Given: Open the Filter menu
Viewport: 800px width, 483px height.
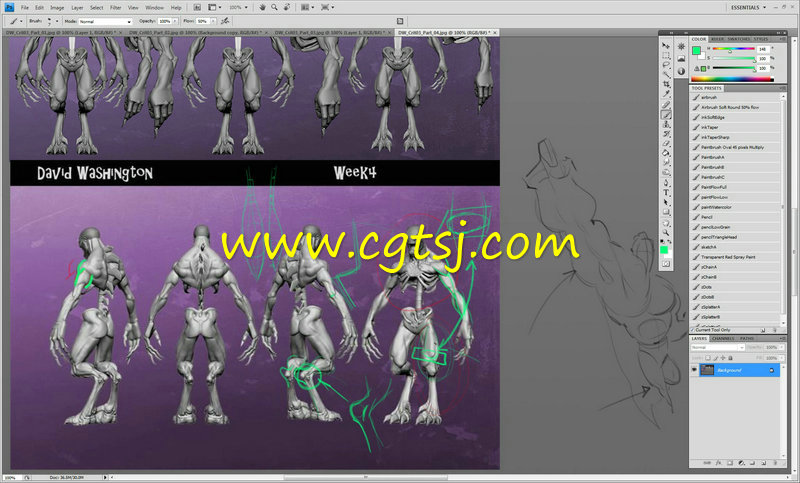Looking at the screenshot, I should (116, 8).
